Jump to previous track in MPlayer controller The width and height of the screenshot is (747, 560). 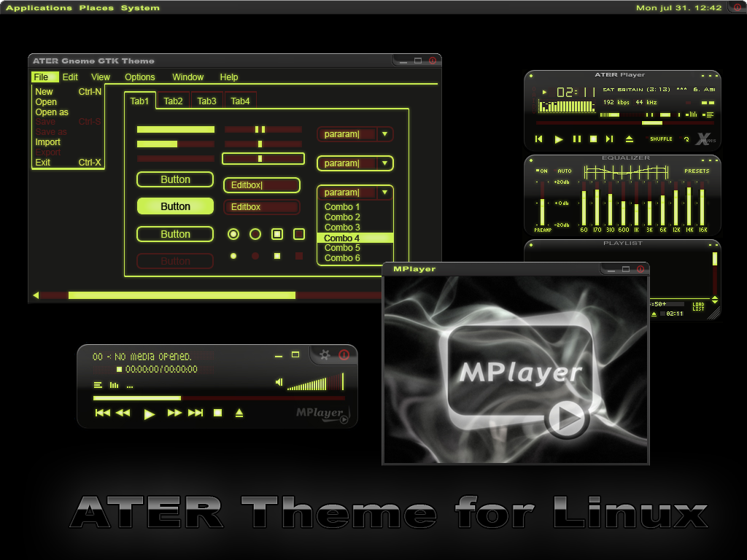tap(102, 413)
